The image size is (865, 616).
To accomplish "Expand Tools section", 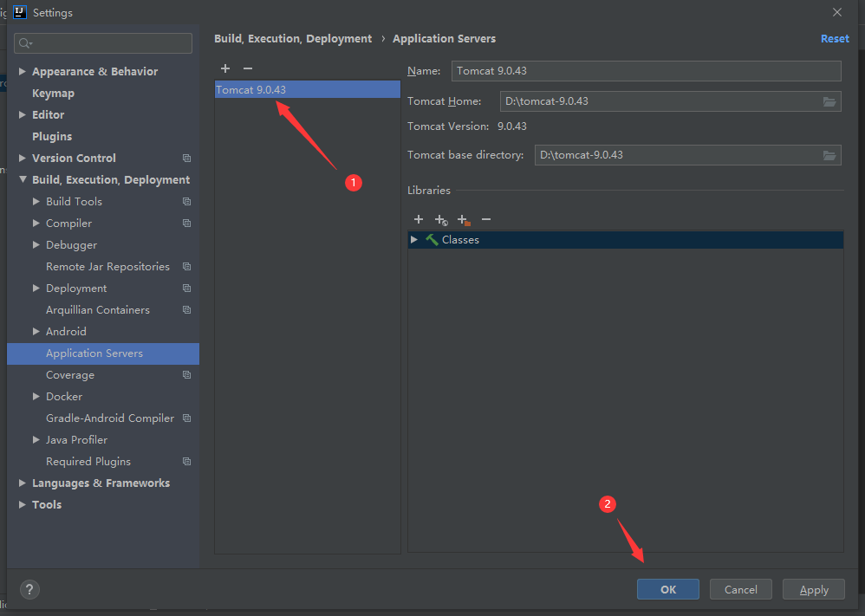I will tap(22, 504).
